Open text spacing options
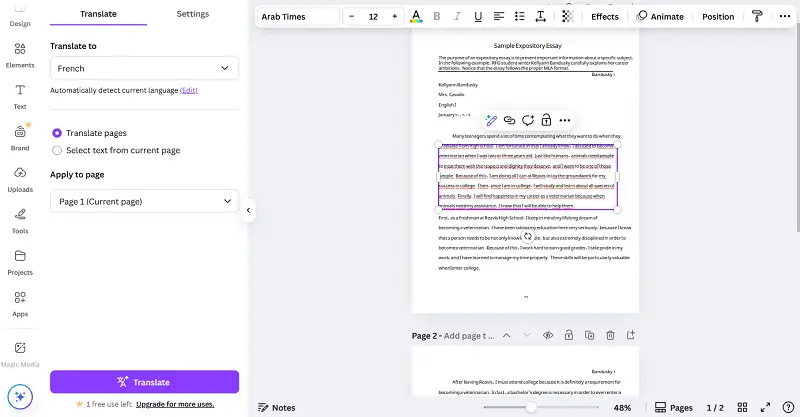The width and height of the screenshot is (800, 417). coord(540,16)
